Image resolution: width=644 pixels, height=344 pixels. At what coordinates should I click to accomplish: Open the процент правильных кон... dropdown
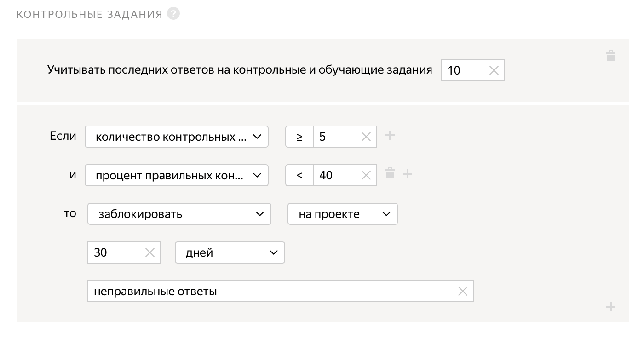177,175
